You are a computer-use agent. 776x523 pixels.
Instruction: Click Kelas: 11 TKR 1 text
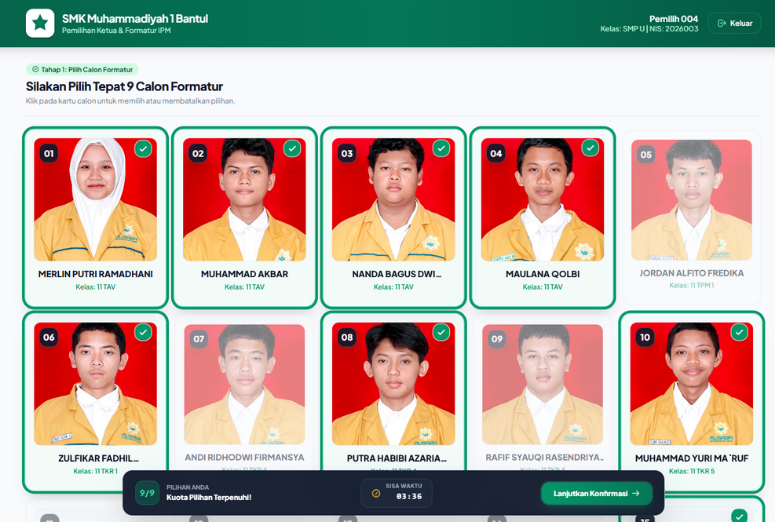click(96, 471)
